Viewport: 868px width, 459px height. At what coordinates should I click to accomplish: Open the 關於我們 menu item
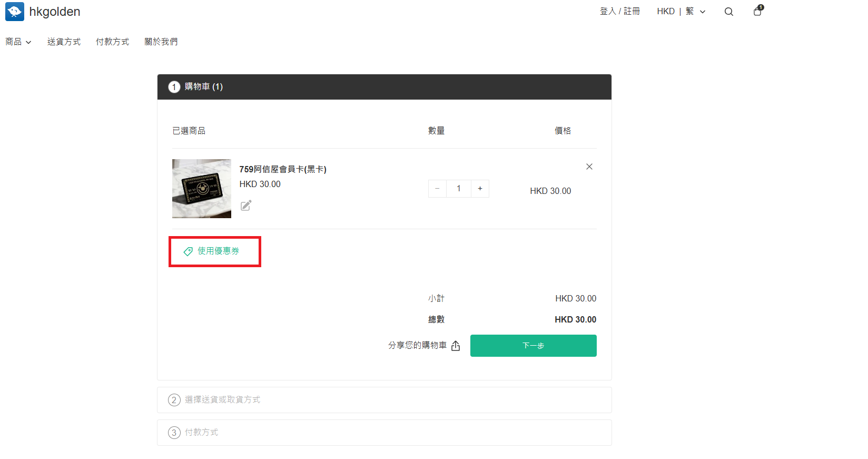161,42
